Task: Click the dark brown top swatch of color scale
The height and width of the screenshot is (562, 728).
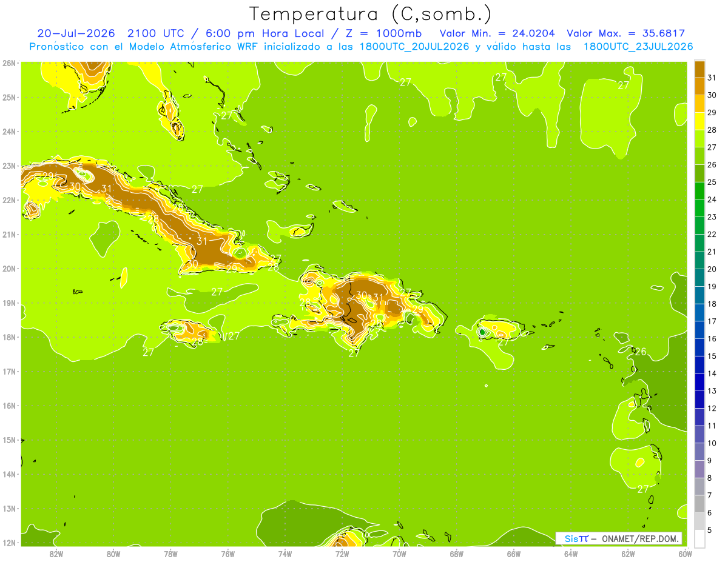Action: (x=699, y=69)
